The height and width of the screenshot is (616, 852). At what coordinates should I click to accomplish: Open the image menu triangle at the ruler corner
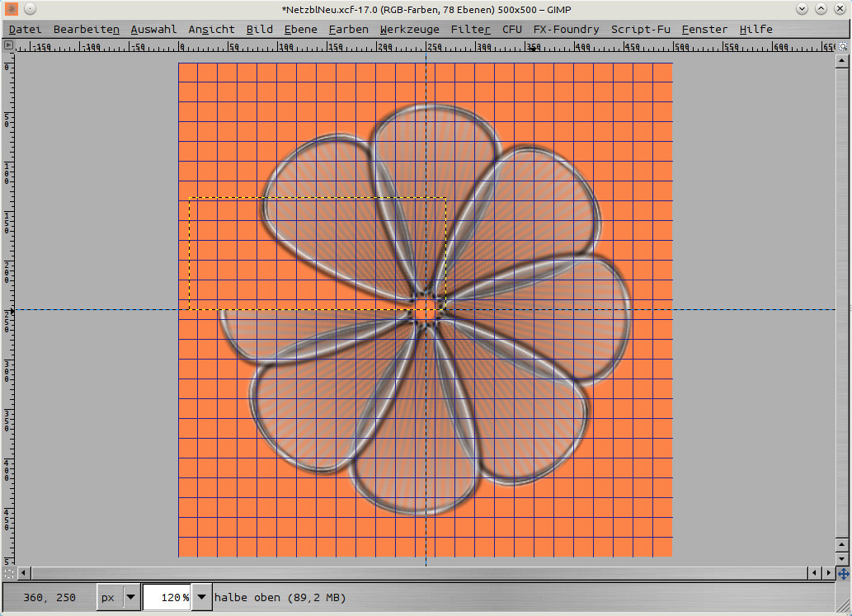9,45
